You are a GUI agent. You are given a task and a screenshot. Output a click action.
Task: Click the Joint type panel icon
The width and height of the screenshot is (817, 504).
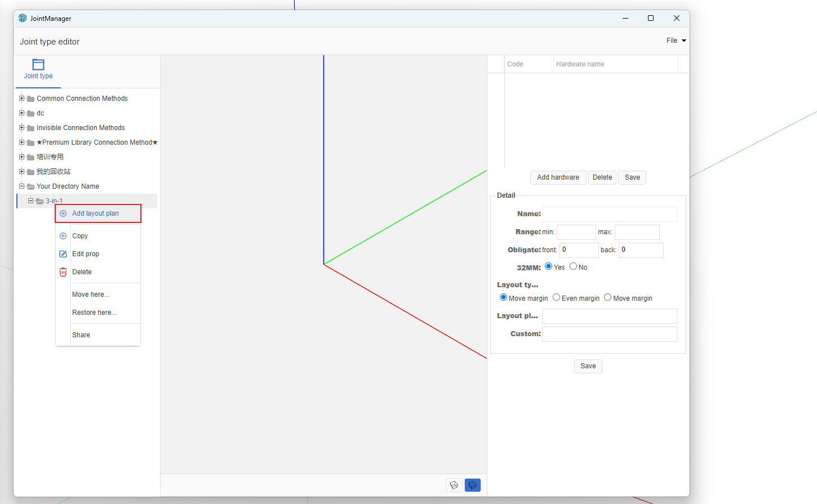coord(38,65)
